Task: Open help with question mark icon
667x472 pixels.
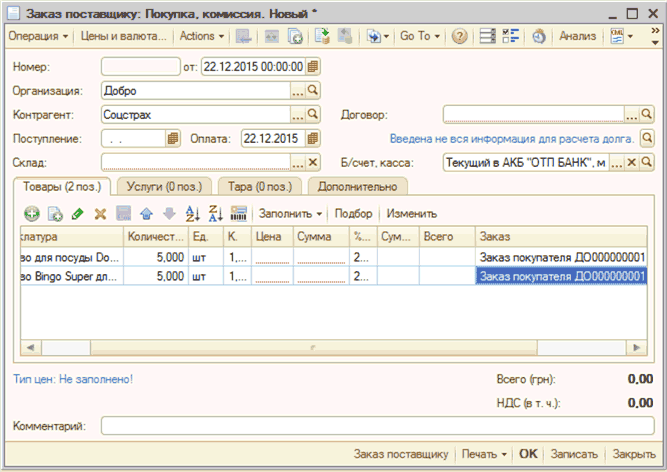Action: (459, 36)
